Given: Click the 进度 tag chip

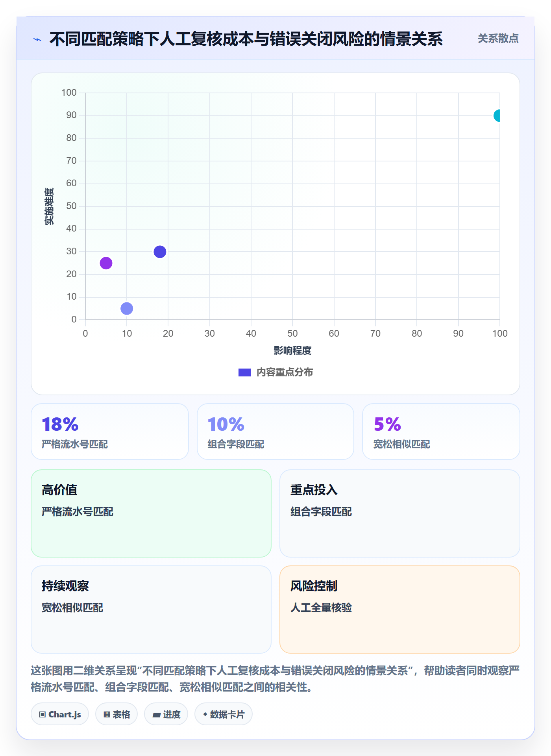Looking at the screenshot, I should (x=166, y=714).
